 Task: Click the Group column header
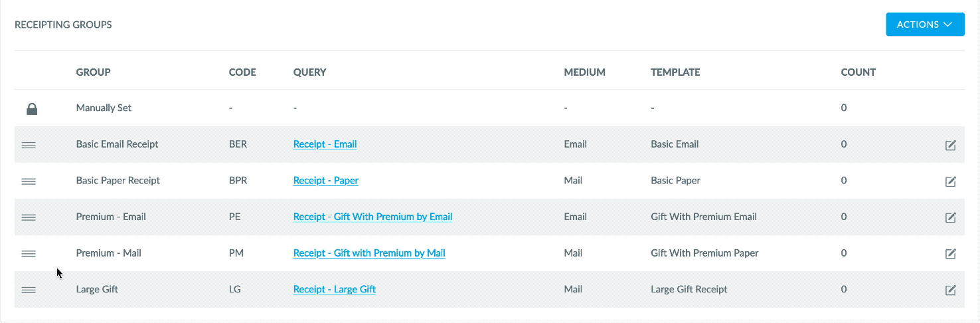pyautogui.click(x=93, y=72)
